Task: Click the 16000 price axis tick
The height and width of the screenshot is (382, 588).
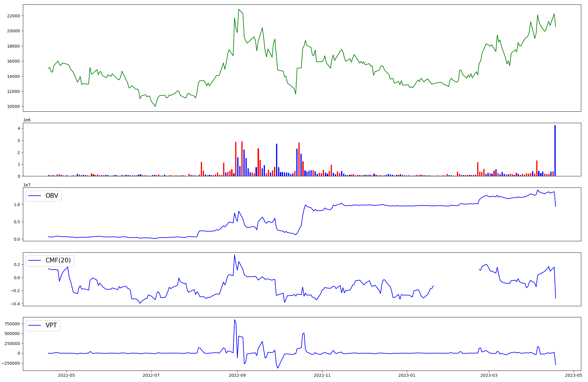Action: pyautogui.click(x=13, y=61)
